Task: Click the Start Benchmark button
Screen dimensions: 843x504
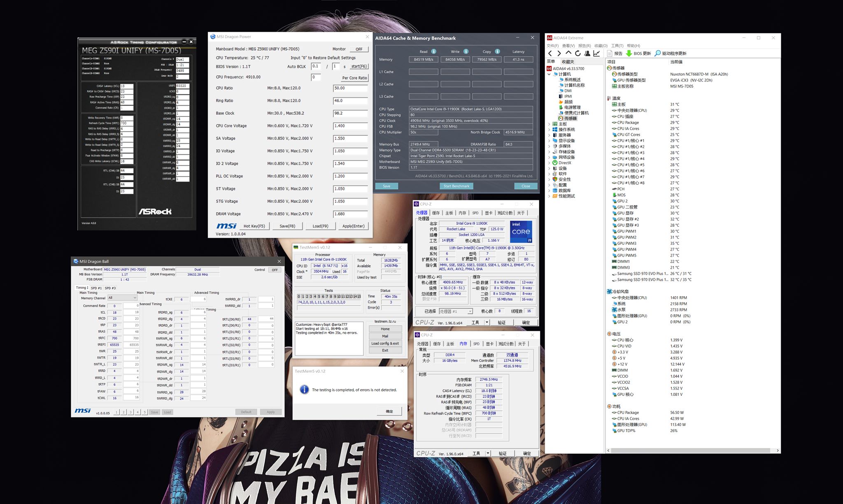Action: 456,186
